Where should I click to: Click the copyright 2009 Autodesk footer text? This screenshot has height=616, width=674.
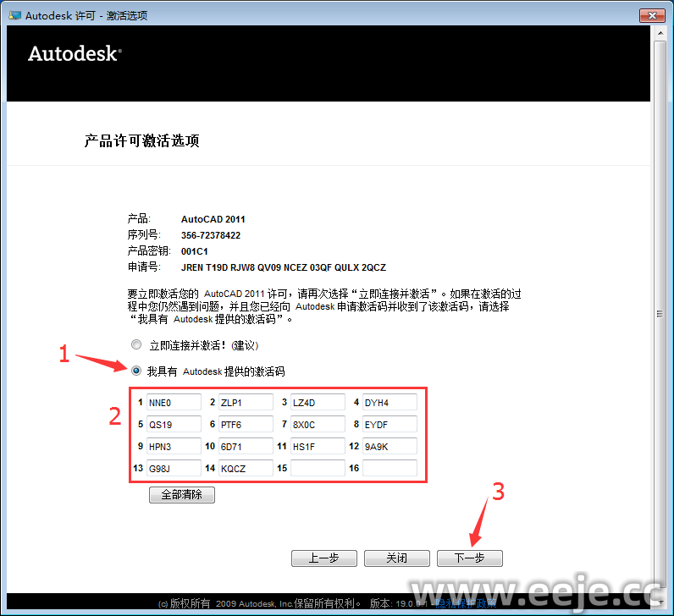(259, 603)
